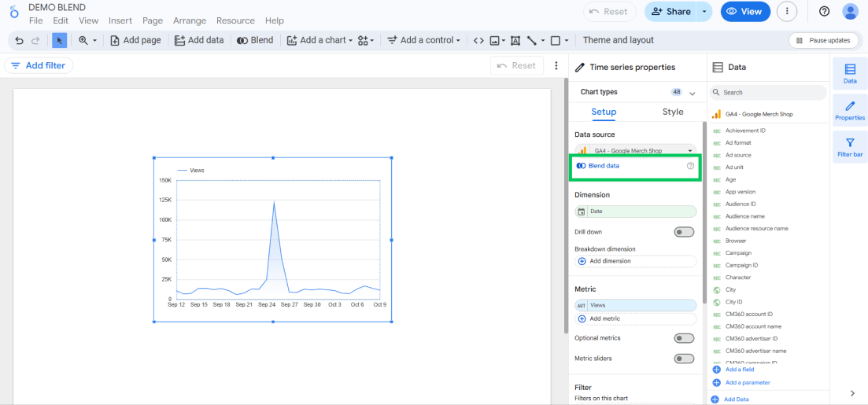The width and height of the screenshot is (868, 405).
Task: Switch to the Style tab
Action: pos(673,112)
